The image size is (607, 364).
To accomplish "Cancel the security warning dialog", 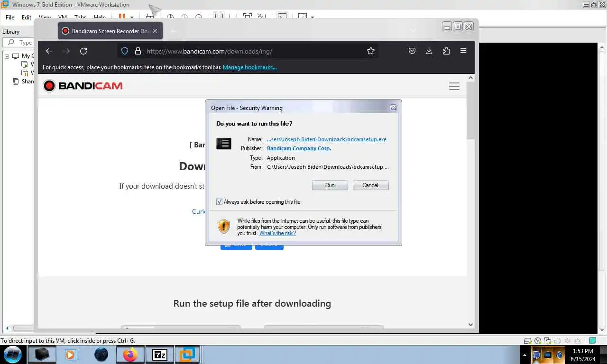I will tap(370, 185).
